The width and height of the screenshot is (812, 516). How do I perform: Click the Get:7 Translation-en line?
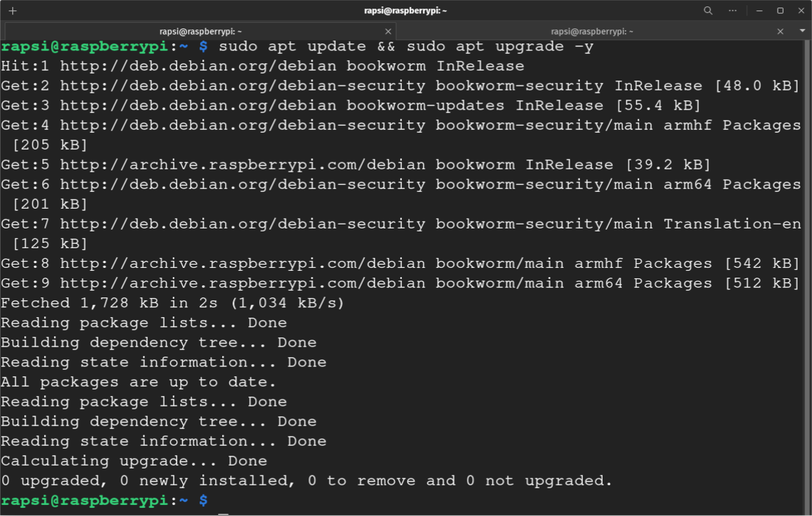point(401,224)
